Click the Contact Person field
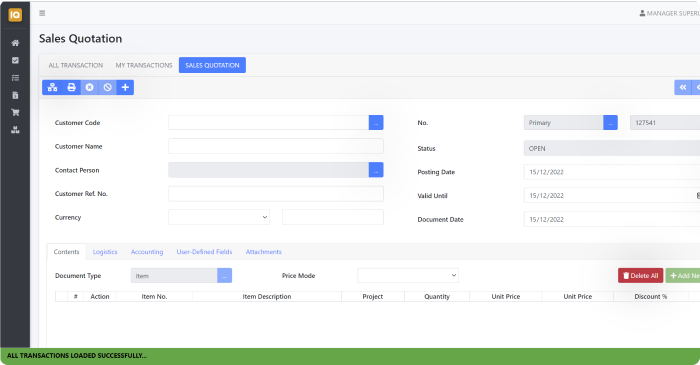700x365 pixels. pos(269,170)
